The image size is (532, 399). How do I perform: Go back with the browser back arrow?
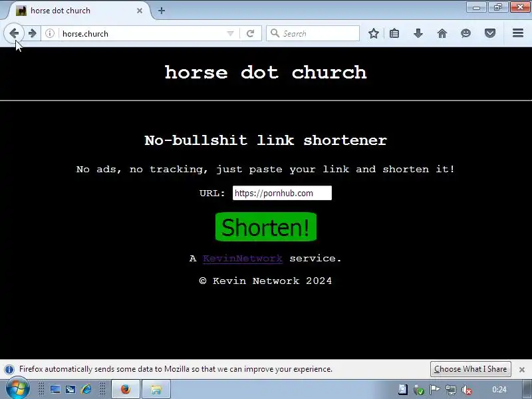(14, 33)
